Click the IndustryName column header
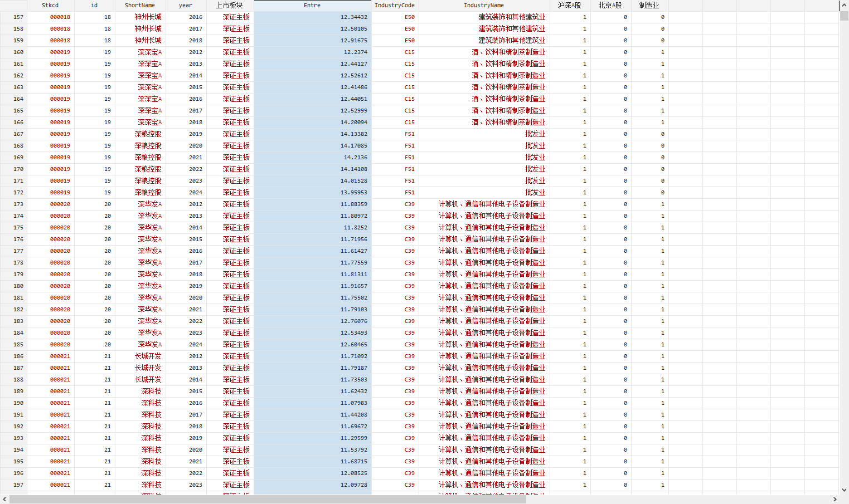Screen dimensions: 849x504 coord(483,6)
